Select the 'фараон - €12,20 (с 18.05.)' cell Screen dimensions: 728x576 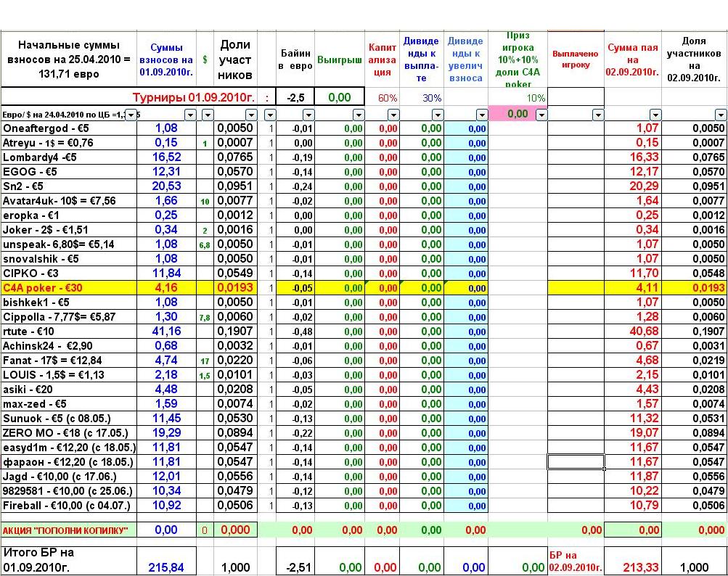click(69, 462)
